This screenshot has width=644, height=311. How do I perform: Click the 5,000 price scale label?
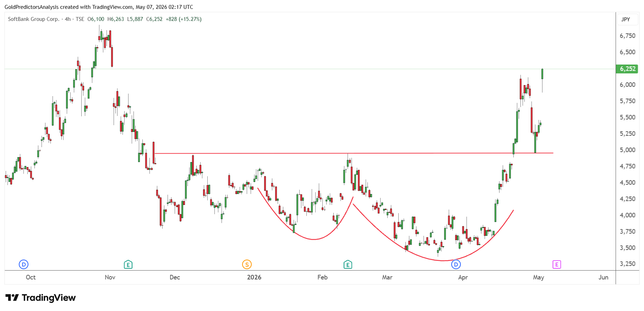tap(628, 150)
